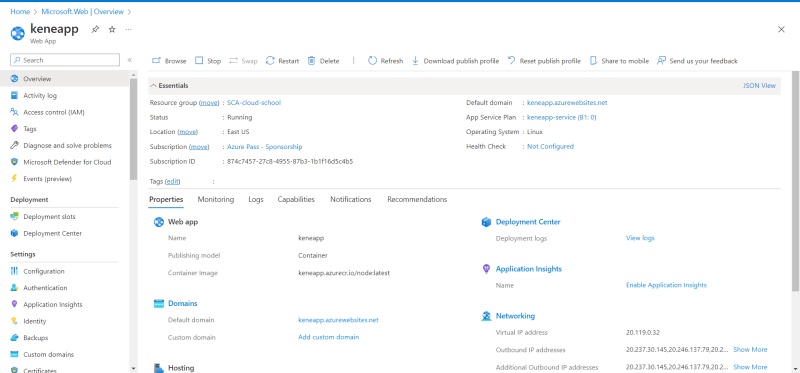Open Microsoft Defender for Cloud shield icon
This screenshot has width=800, height=373.
14,162
